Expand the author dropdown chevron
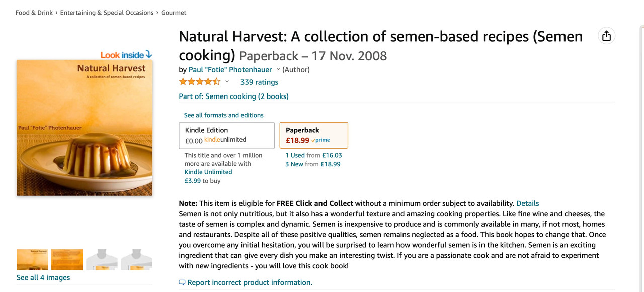Image resolution: width=644 pixels, height=292 pixels. coord(278,69)
